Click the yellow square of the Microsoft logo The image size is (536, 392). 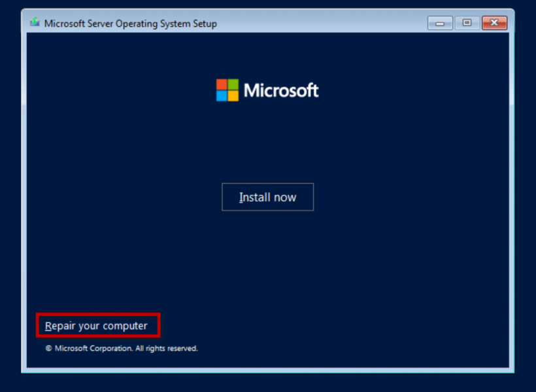[x=233, y=96]
